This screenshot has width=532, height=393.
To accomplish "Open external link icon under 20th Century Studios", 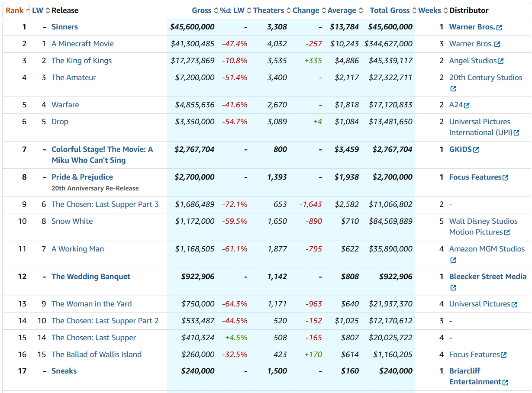I will click(453, 89).
